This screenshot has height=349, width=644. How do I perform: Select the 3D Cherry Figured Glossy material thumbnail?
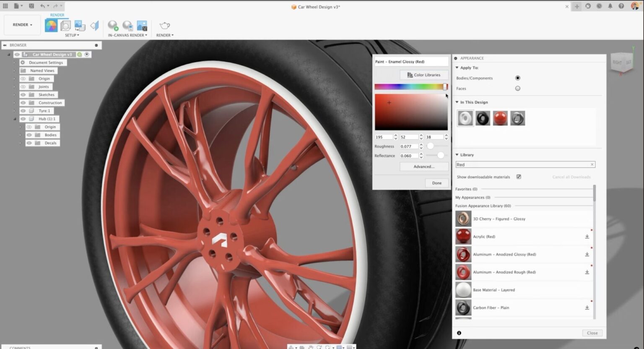tap(463, 219)
